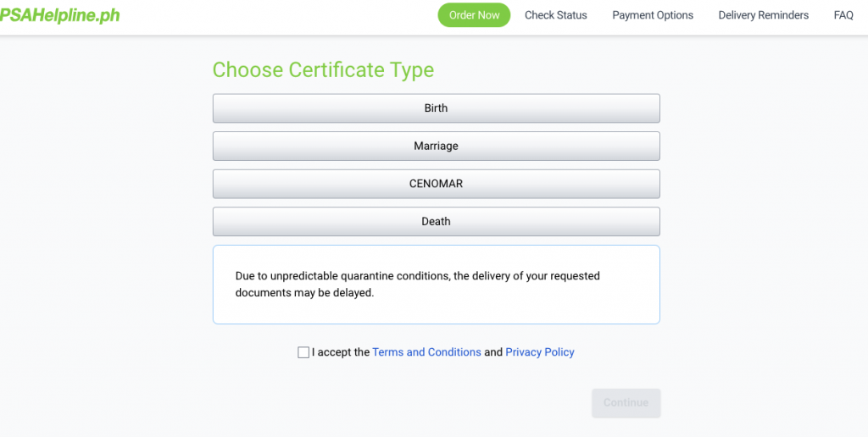This screenshot has height=437, width=868.
Task: Pick the CENOMAR certificate type
Action: 437,184
